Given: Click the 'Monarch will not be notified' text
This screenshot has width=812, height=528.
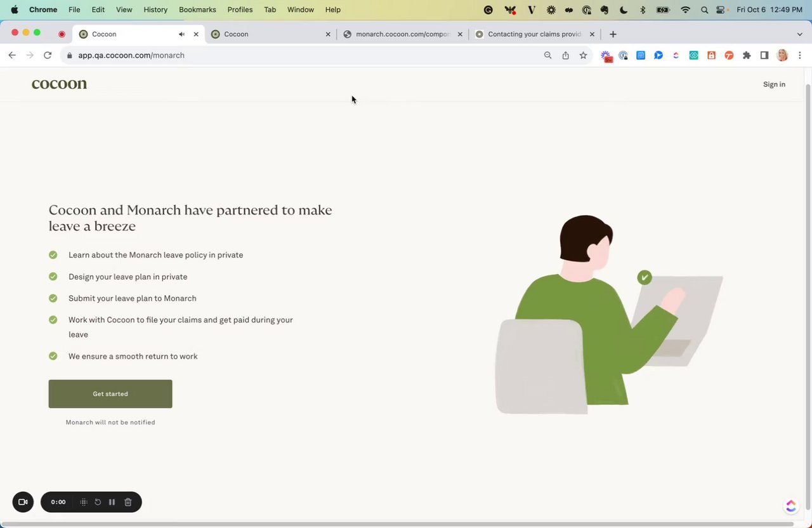Looking at the screenshot, I should coord(110,423).
